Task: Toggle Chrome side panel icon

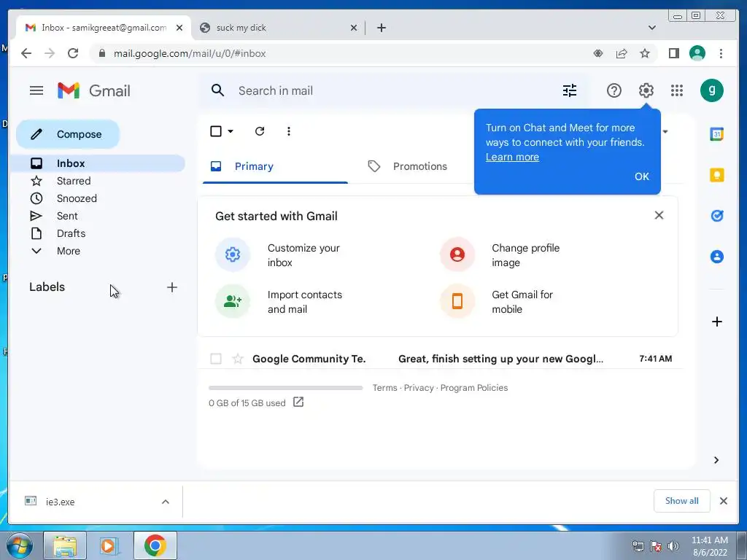Action: click(x=673, y=53)
